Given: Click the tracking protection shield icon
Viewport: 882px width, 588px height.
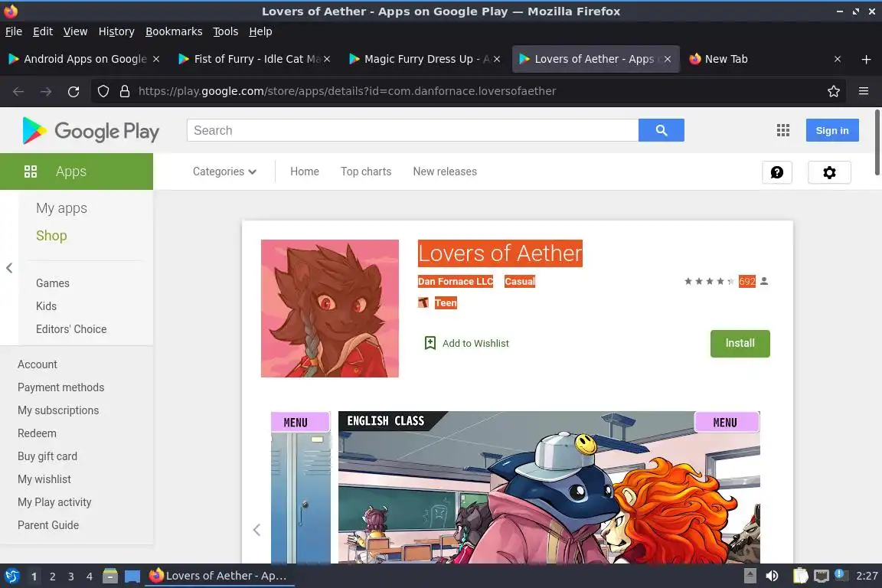Looking at the screenshot, I should point(103,91).
